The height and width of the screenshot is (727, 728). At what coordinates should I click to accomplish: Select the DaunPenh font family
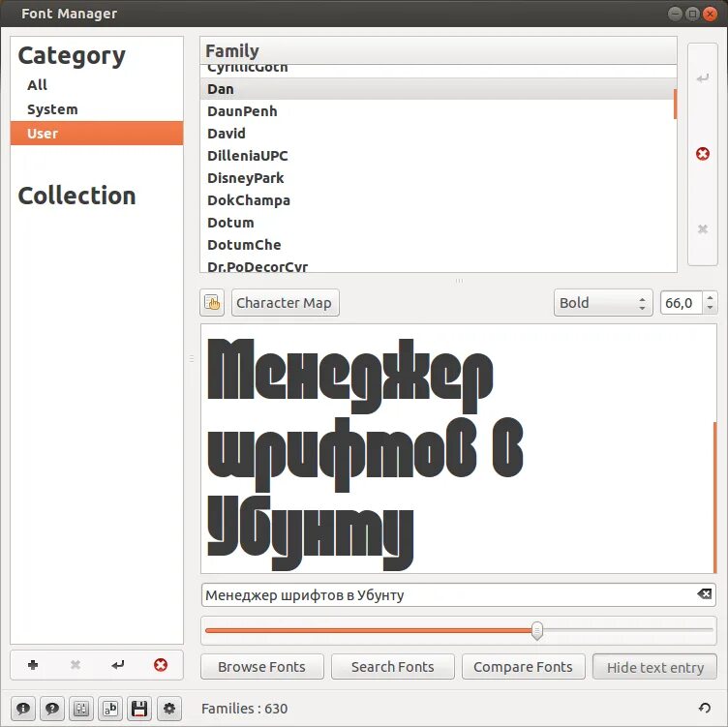[437, 111]
